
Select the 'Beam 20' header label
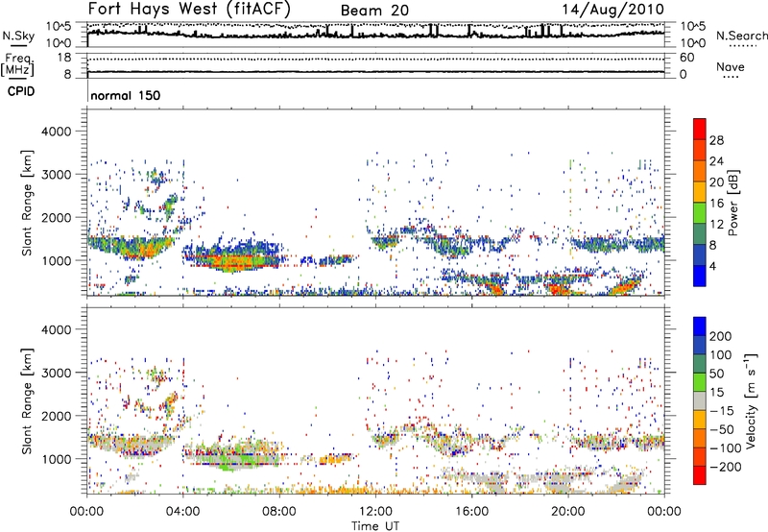pos(374,11)
